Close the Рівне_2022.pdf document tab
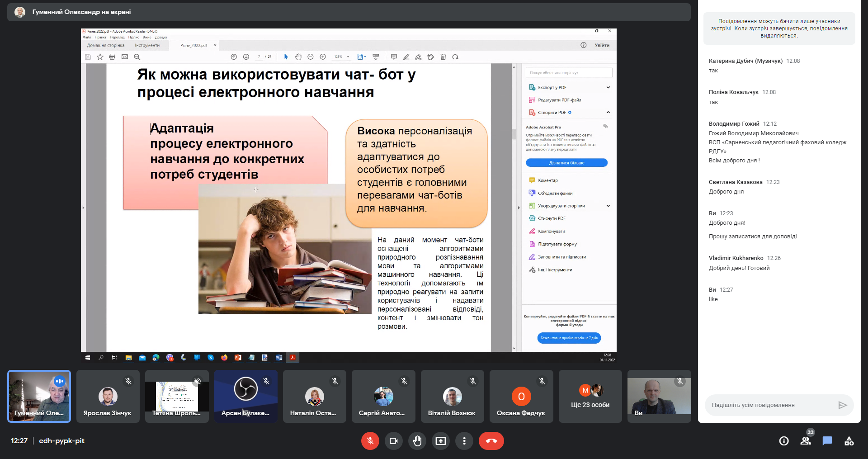Screen dimensions: 868x459 point(215,45)
